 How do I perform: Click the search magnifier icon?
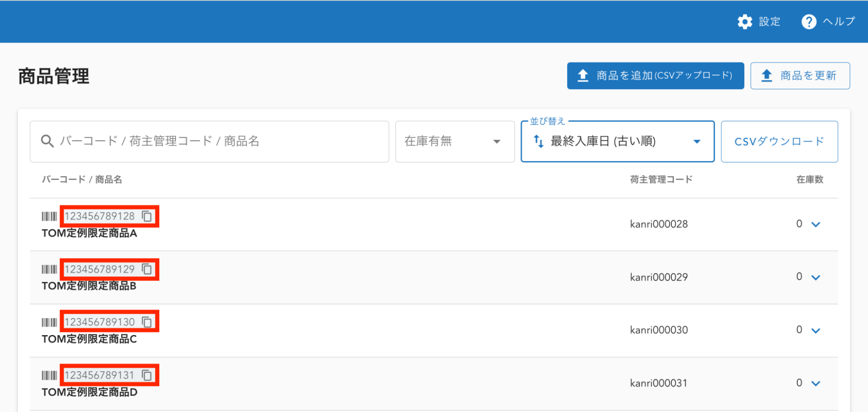(47, 141)
